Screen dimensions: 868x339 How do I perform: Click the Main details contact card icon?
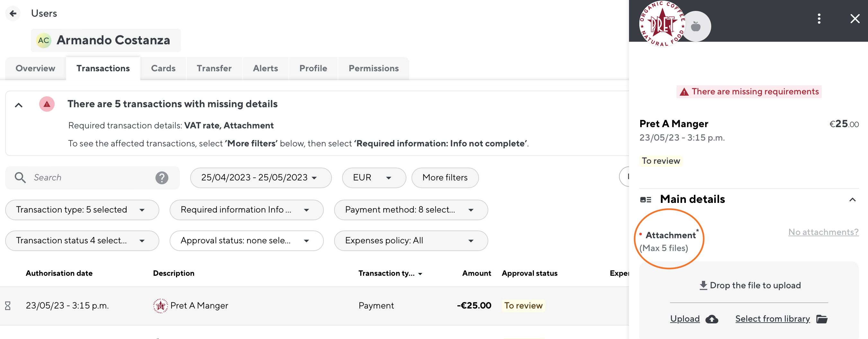pos(646,199)
